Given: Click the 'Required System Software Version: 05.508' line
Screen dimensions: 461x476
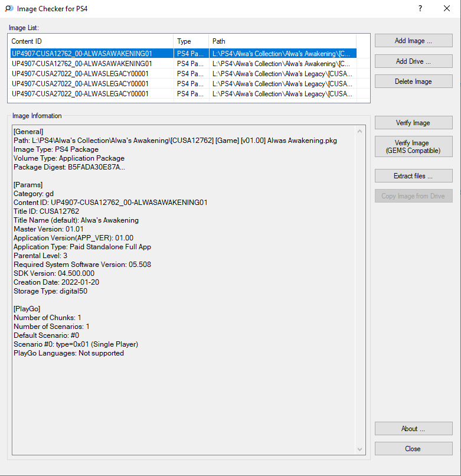Looking at the screenshot, I should coord(82,265).
